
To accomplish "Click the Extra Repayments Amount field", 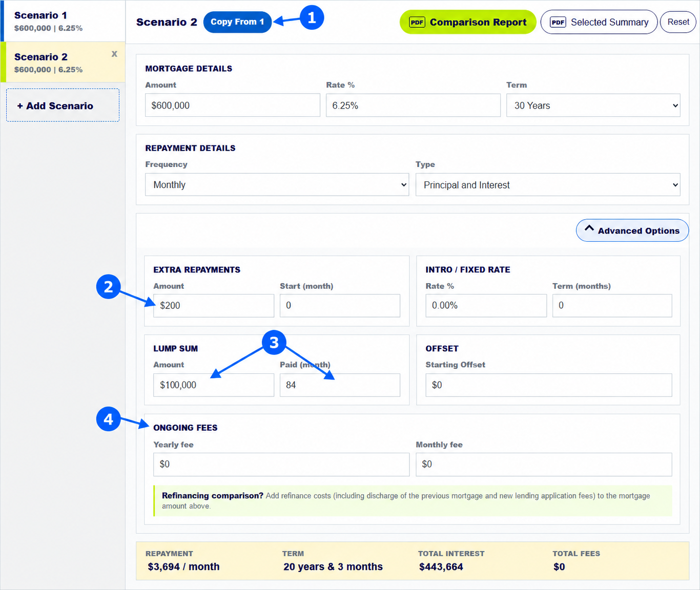I will [x=214, y=305].
